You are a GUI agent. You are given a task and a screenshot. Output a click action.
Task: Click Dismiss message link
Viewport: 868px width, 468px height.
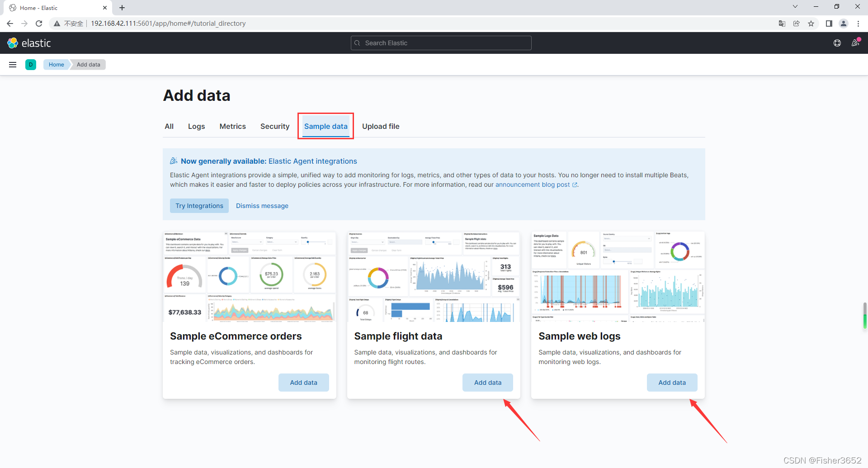[x=262, y=206]
